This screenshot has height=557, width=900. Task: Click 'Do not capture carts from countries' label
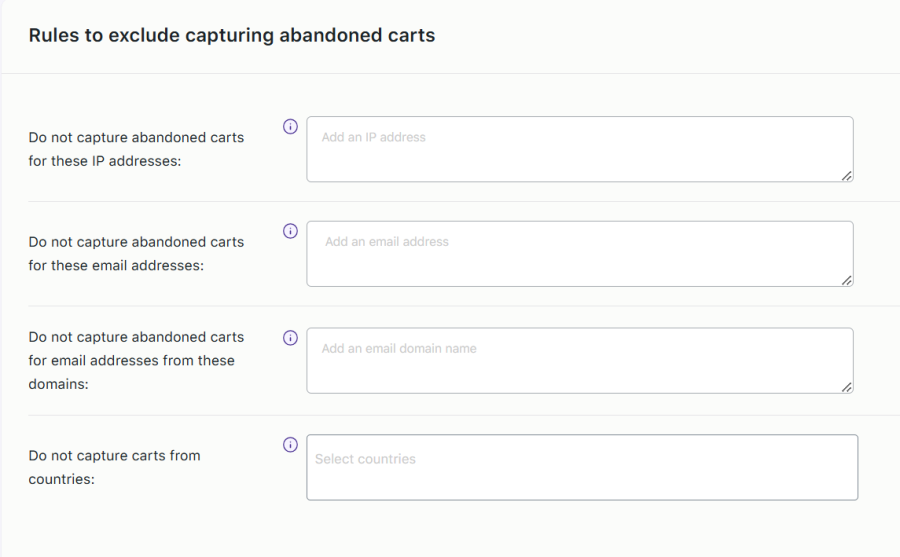[x=114, y=467]
